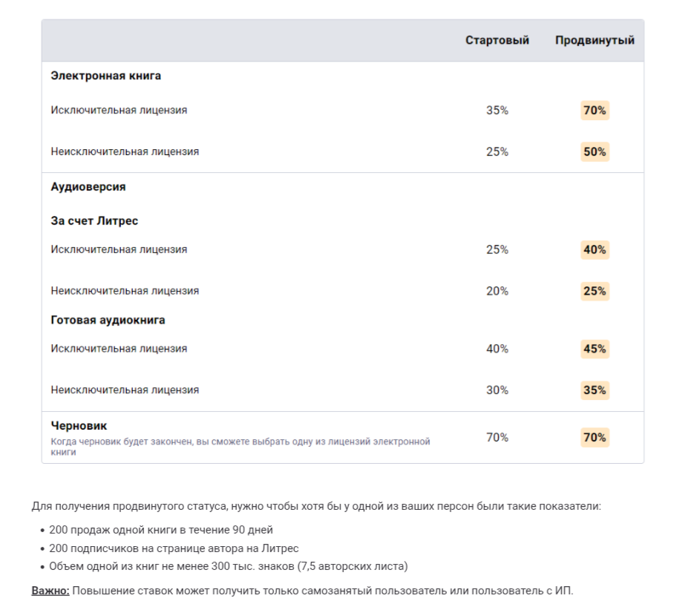The width and height of the screenshot is (700, 604).
Task: Click the "Черновик" row title
Action: (x=79, y=426)
